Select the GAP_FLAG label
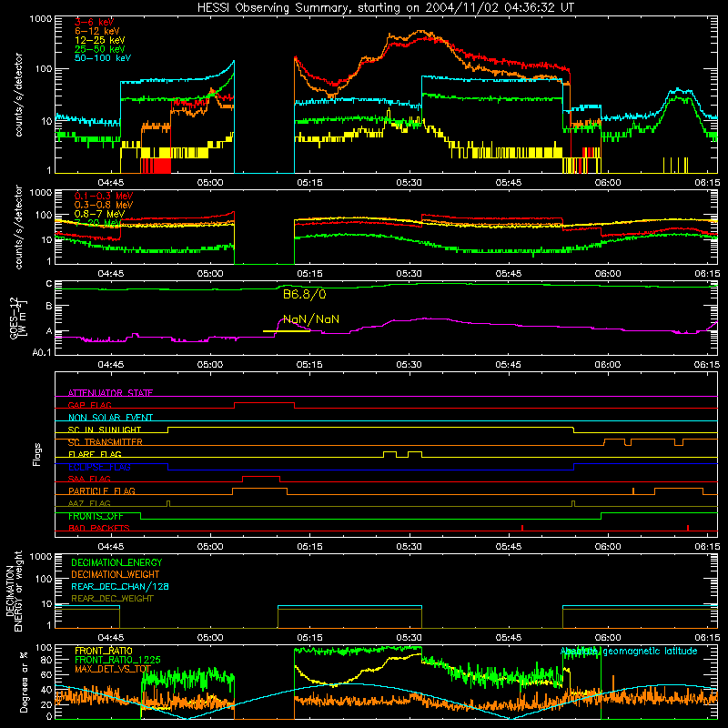This screenshot has width=728, height=728. click(89, 405)
